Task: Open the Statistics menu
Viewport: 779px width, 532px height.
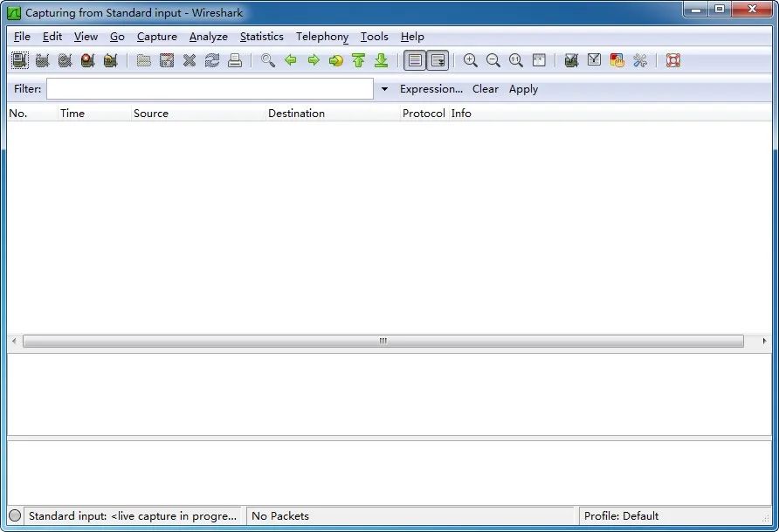Action: 262,37
